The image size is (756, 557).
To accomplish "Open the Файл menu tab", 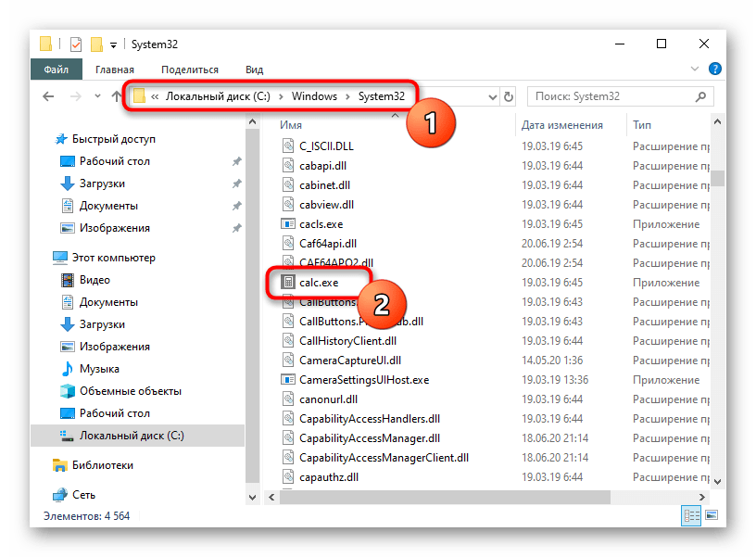I will pyautogui.click(x=57, y=70).
